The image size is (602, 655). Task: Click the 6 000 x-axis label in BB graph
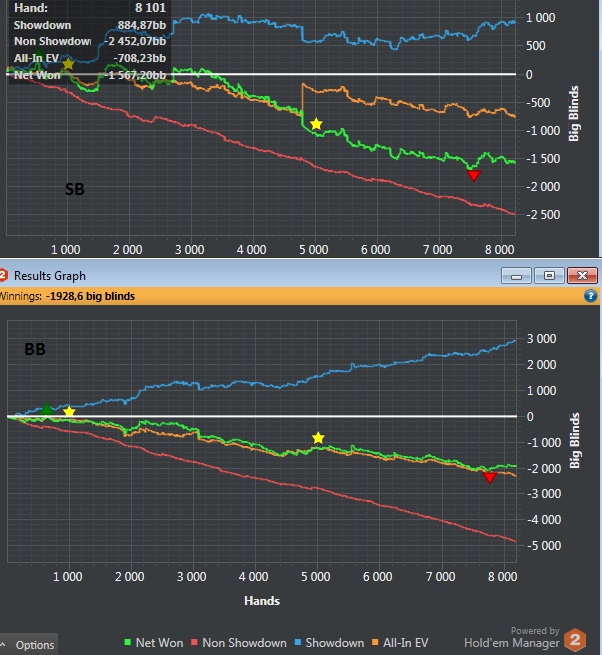pyautogui.click(x=378, y=577)
